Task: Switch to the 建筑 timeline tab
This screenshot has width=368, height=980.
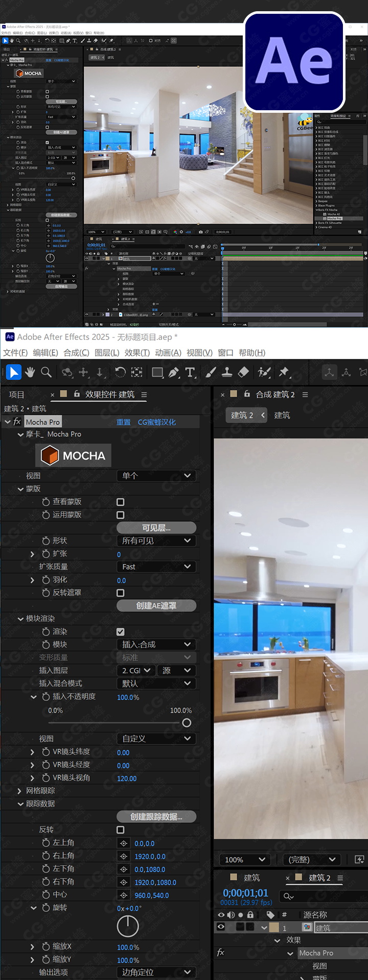Action: [x=251, y=877]
